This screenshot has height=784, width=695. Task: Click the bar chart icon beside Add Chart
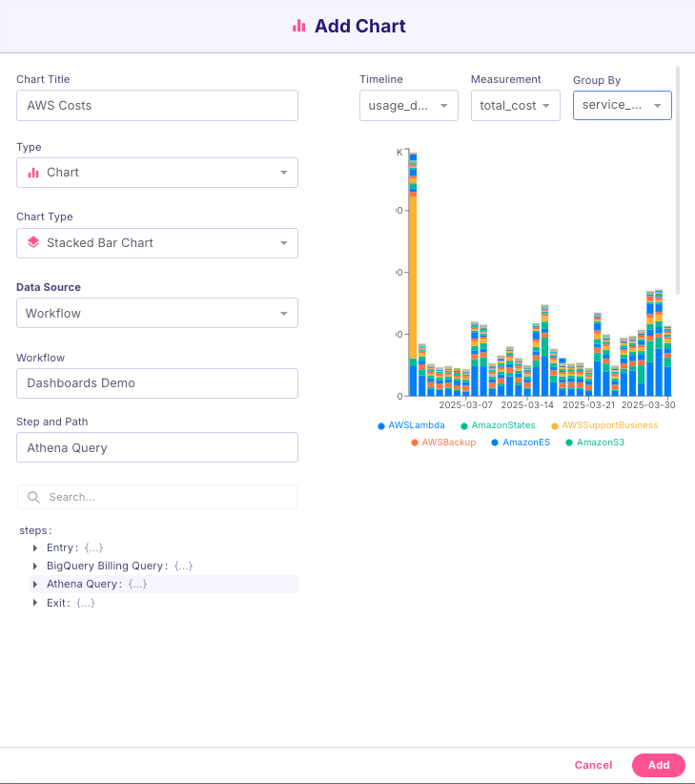pyautogui.click(x=299, y=27)
